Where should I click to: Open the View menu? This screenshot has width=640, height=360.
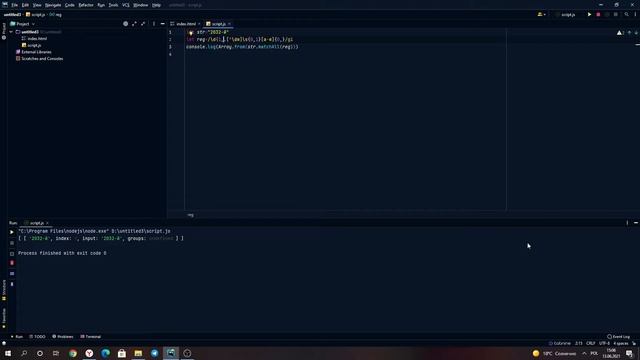[x=37, y=5]
